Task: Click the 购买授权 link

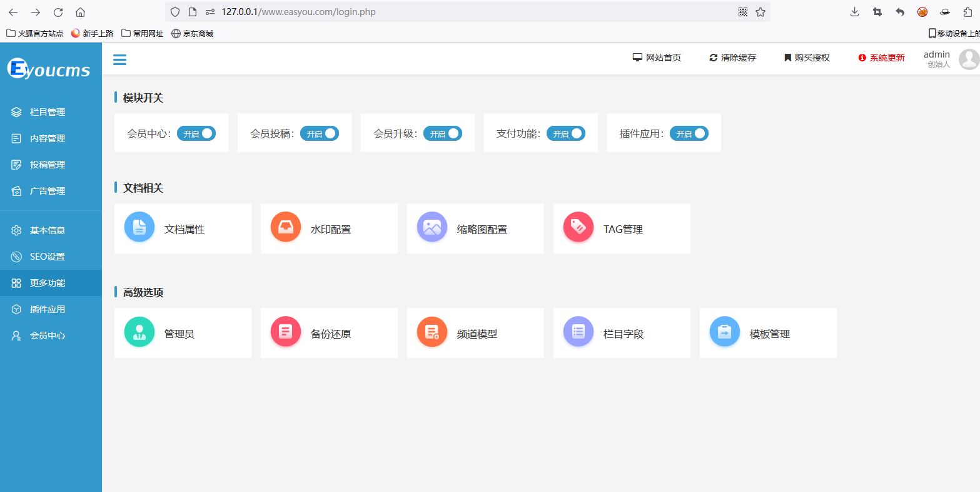Action: tap(807, 58)
